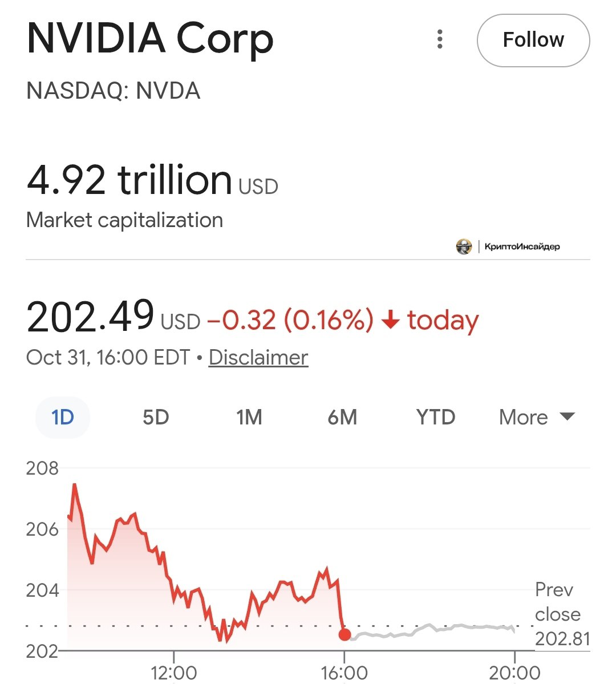Click the red down arrow beside today
This screenshot has width=616, height=700.
[x=391, y=320]
